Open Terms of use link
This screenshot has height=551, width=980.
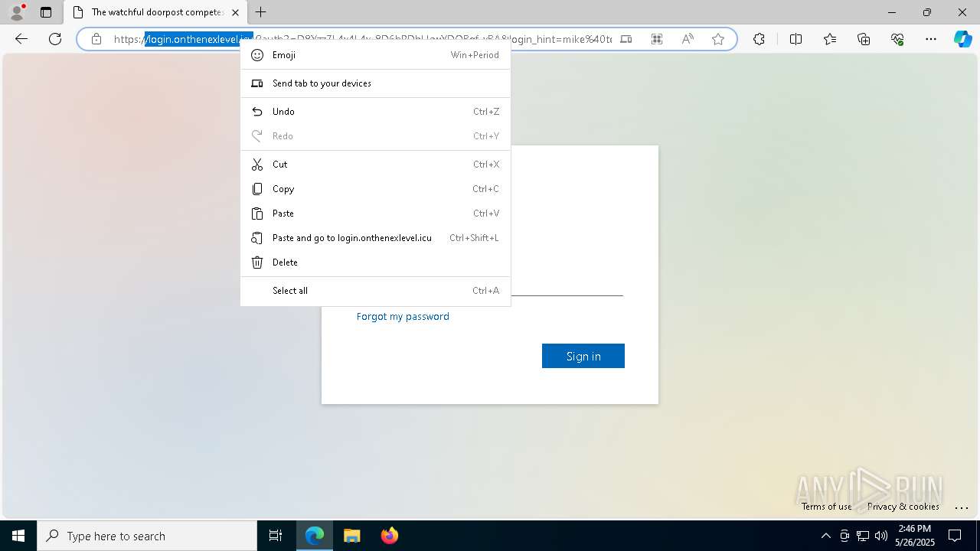click(826, 507)
